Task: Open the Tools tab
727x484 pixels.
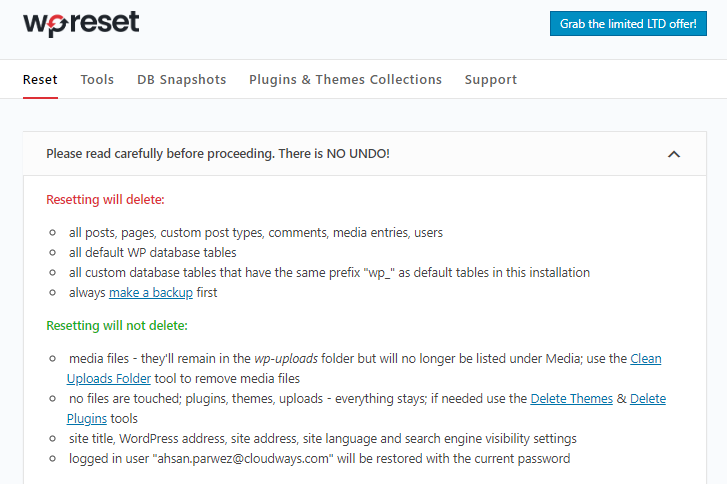Action: pos(97,80)
